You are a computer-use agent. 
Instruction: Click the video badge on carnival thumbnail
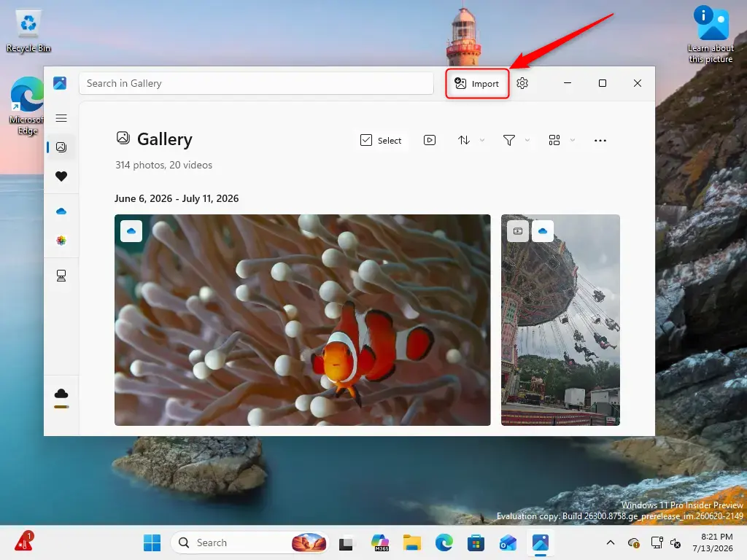518,231
